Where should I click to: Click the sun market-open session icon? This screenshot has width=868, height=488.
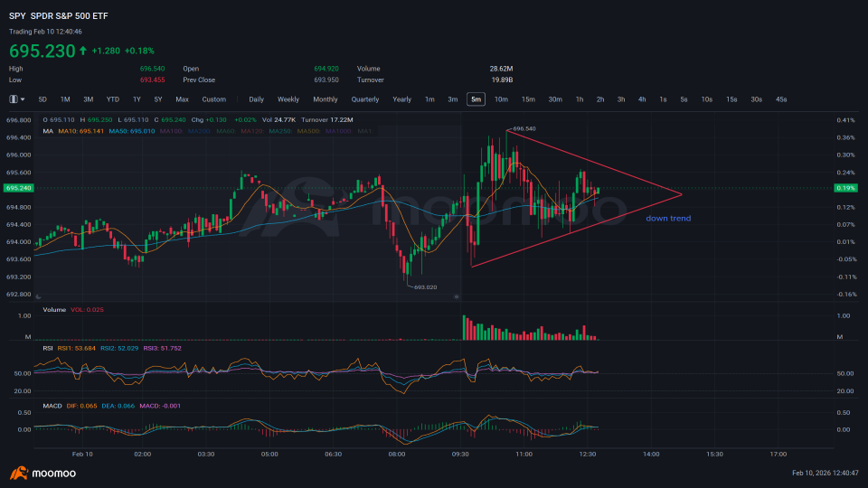click(456, 296)
